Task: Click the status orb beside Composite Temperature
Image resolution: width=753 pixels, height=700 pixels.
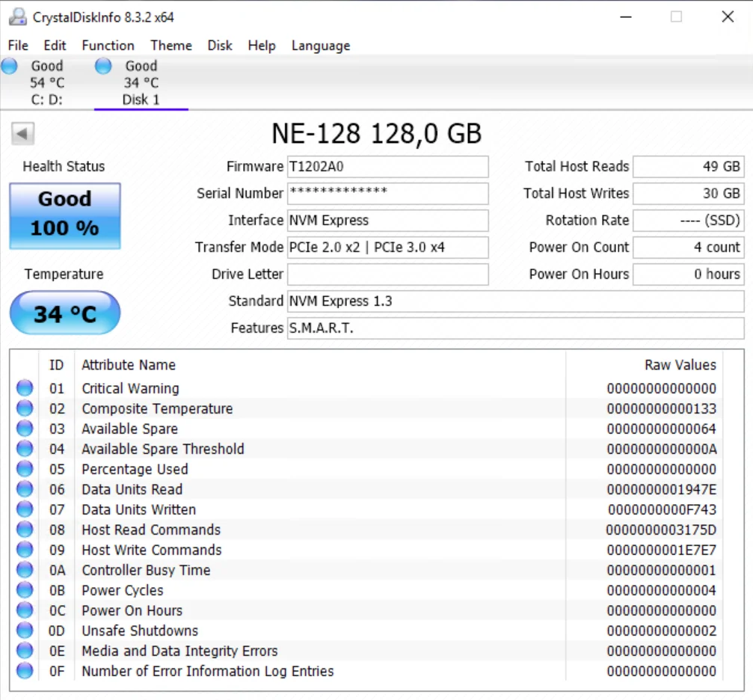Action: point(25,408)
